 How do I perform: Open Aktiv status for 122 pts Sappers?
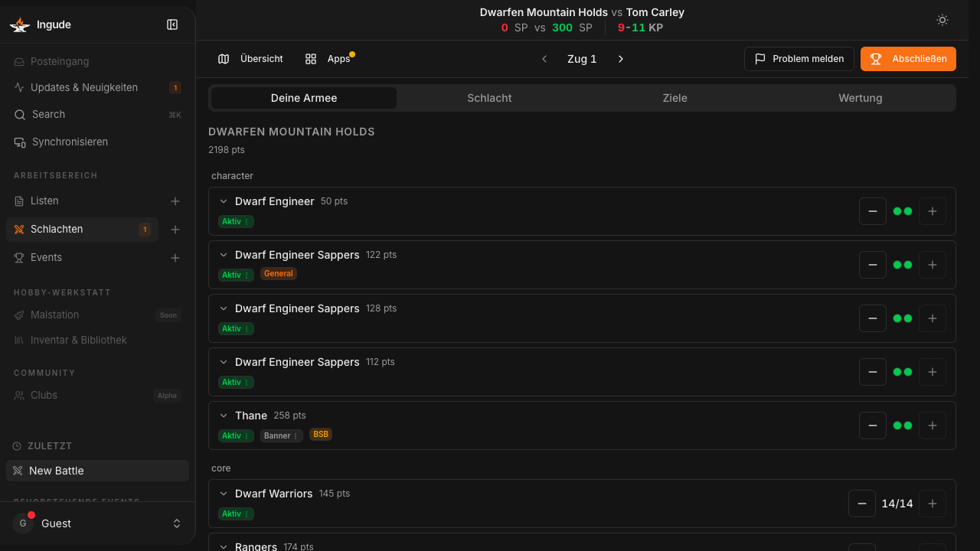(x=236, y=275)
